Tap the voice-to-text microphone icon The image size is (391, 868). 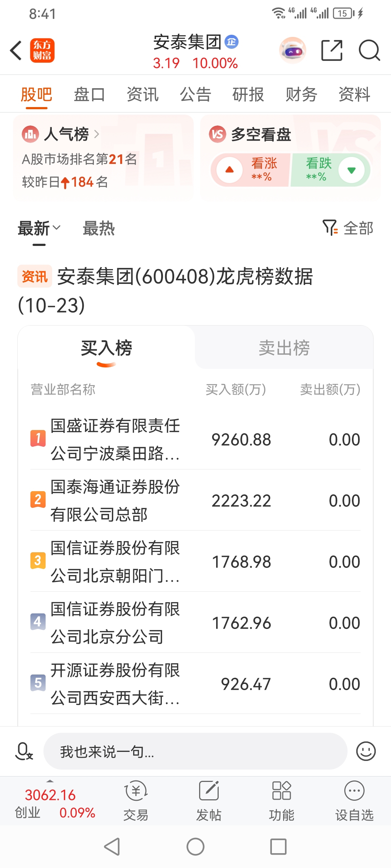pyautogui.click(x=24, y=751)
